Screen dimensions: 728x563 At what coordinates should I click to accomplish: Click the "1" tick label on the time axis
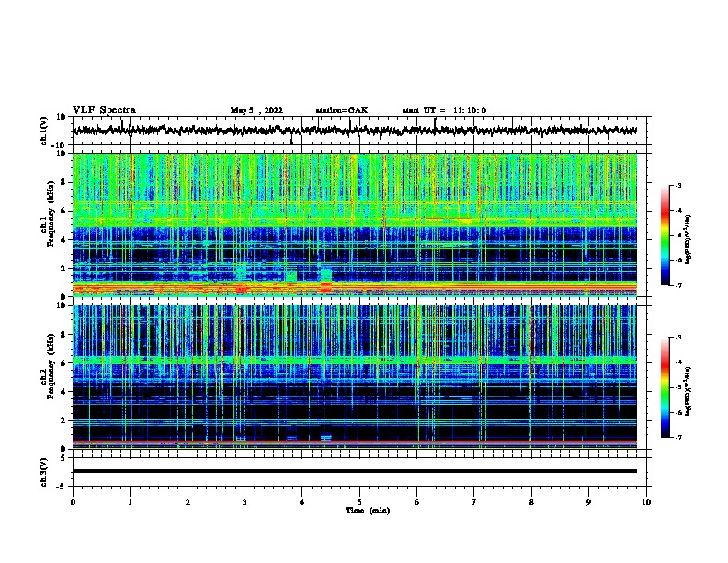(130, 502)
